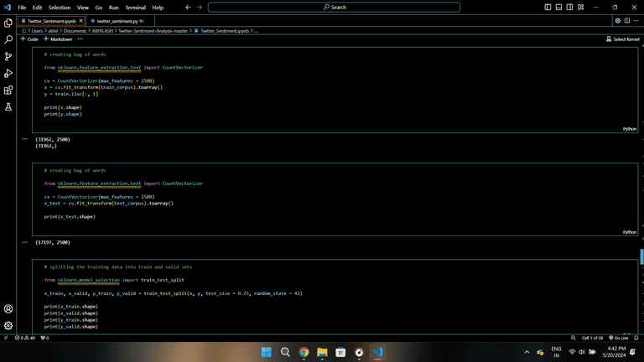Click zoom magnifier icon in status bar
This screenshot has width=644, height=362.
pos(573,338)
